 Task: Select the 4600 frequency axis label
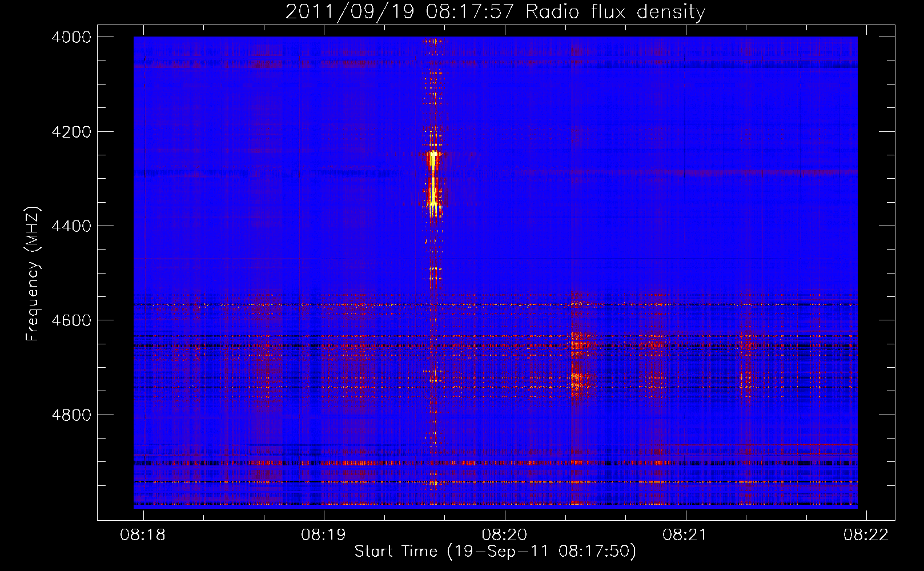pos(71,320)
